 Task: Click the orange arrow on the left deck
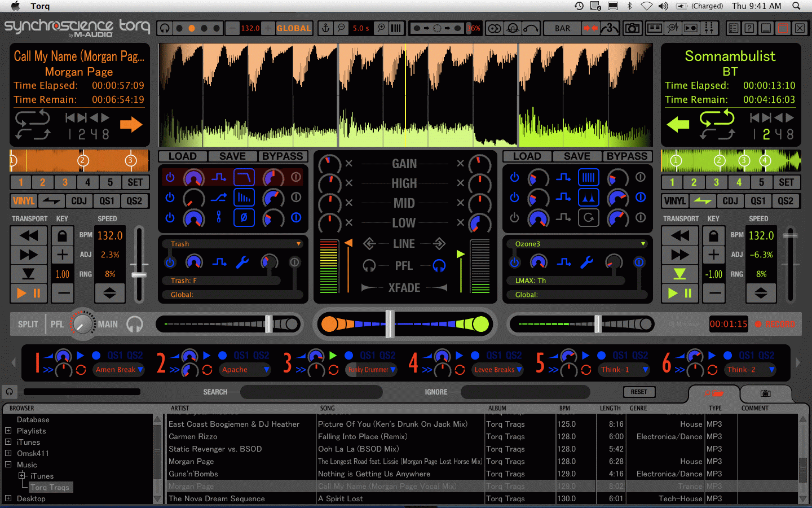pyautogui.click(x=131, y=124)
